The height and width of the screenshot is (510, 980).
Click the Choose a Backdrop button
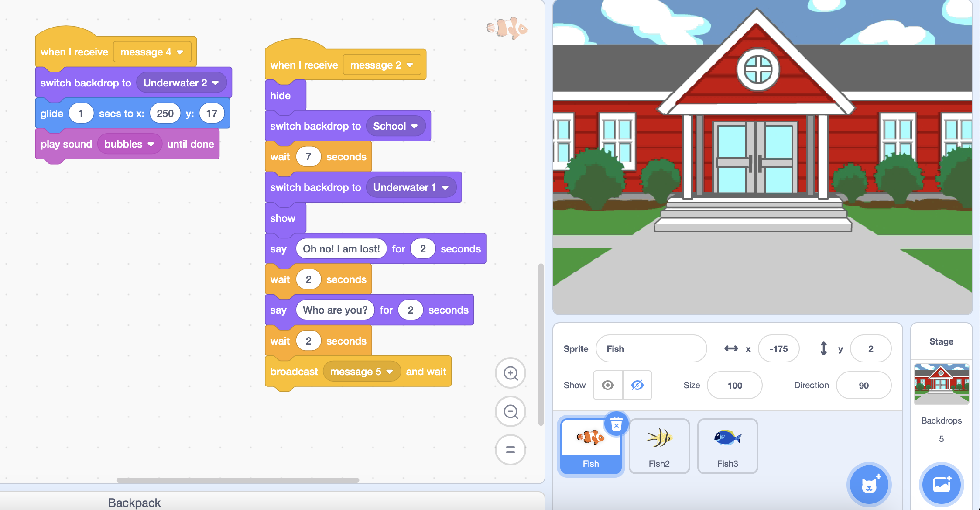[941, 485]
